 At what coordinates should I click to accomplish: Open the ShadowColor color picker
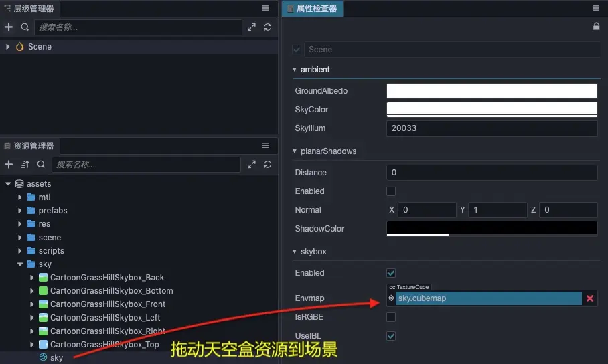click(491, 229)
